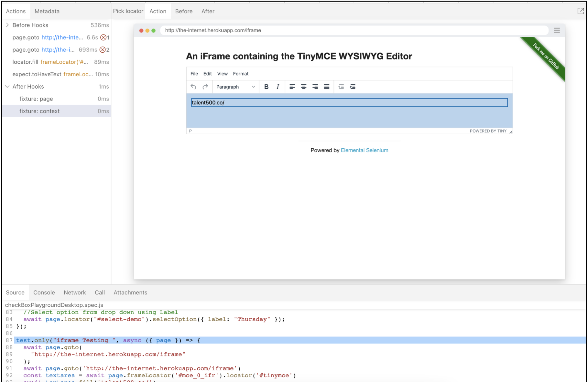Decrease indent in the editor toolbar
Image resolution: width=588 pixels, height=382 pixels.
(x=341, y=87)
